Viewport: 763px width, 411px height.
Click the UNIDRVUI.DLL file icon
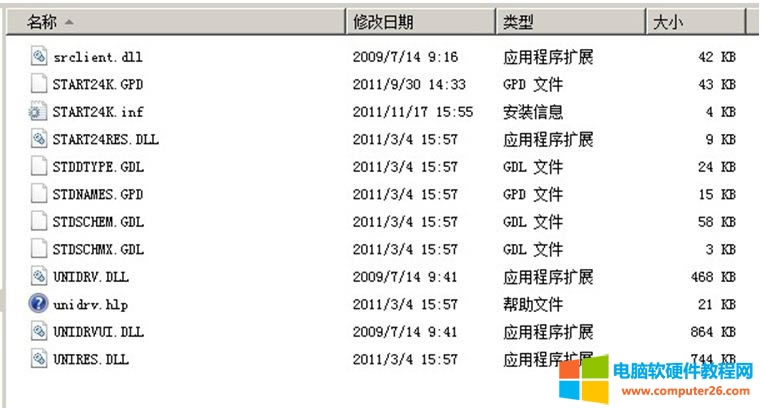(x=39, y=331)
